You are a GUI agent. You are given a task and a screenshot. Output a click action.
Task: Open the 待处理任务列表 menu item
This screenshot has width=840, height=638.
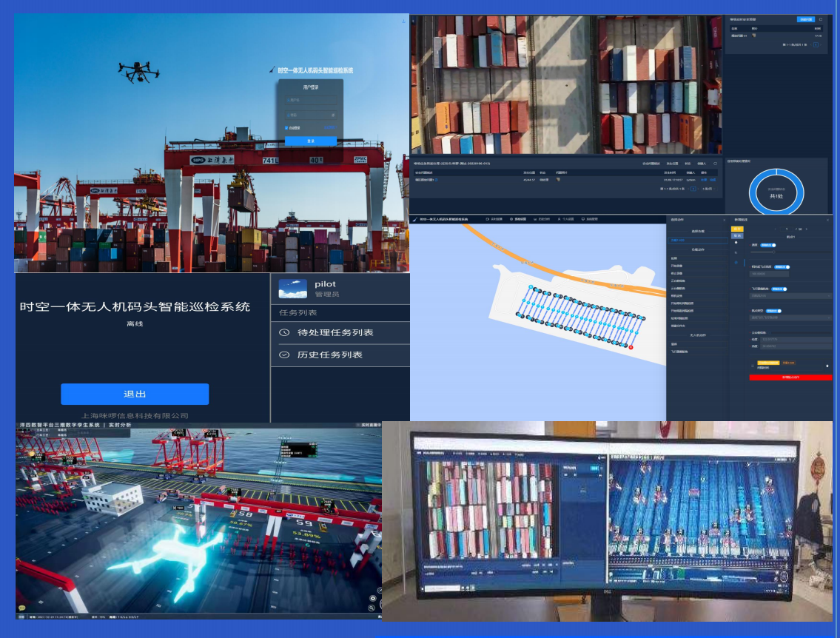[335, 333]
